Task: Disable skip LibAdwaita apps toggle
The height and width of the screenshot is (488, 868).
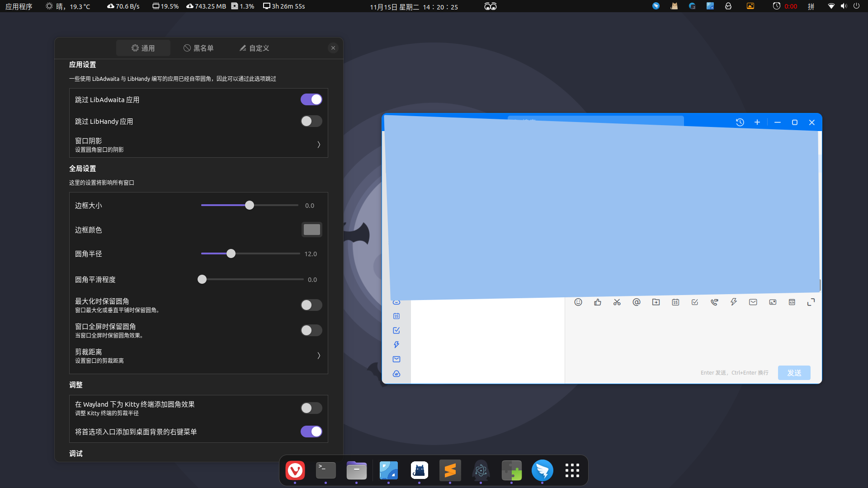Action: click(311, 99)
